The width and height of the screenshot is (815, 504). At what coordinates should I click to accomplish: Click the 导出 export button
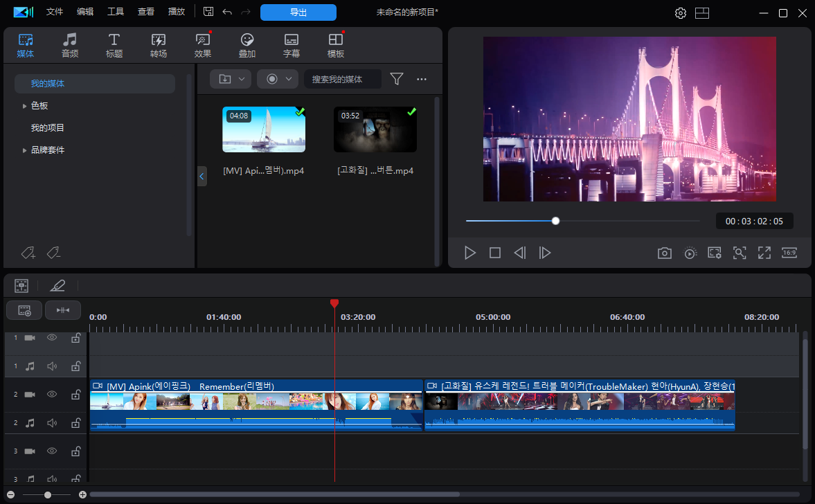click(x=298, y=12)
